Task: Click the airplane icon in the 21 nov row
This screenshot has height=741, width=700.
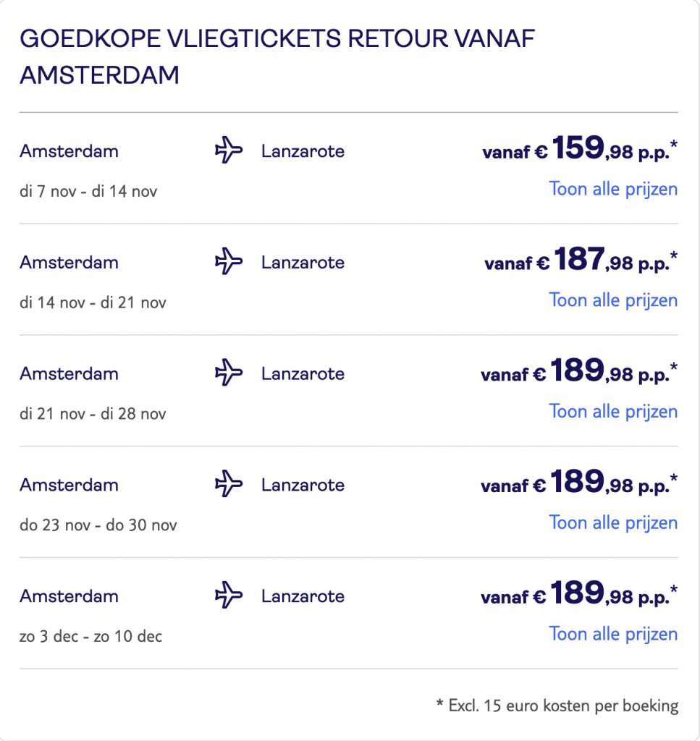Action: pyautogui.click(x=229, y=373)
